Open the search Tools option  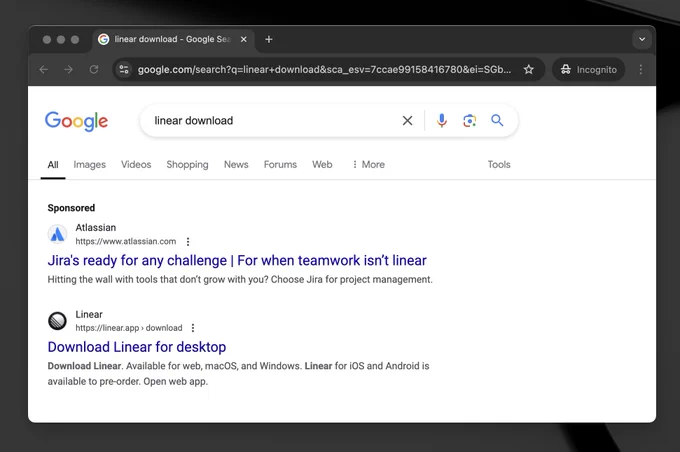point(499,165)
